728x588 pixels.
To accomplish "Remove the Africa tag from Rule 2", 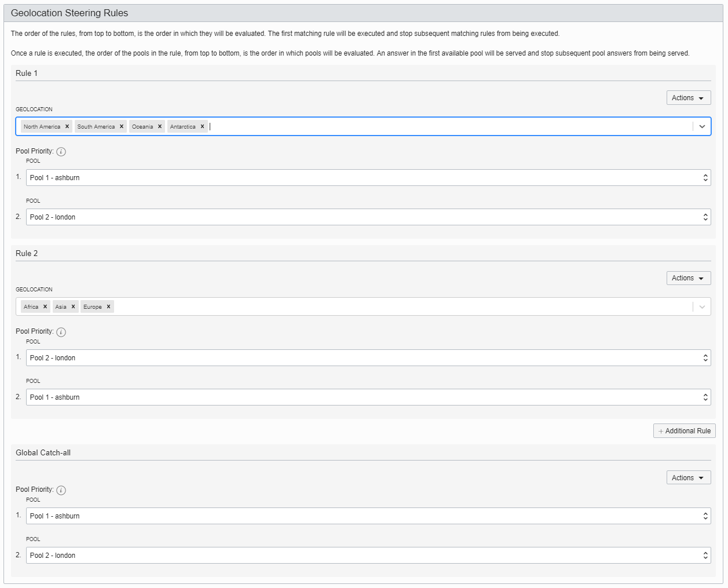I will click(45, 307).
